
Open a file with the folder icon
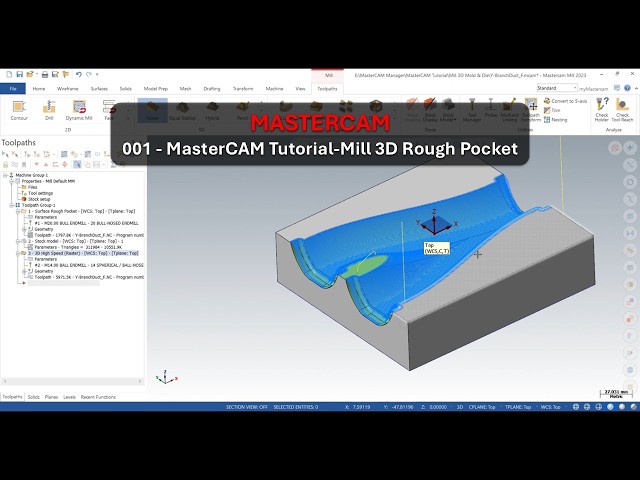click(x=29, y=75)
